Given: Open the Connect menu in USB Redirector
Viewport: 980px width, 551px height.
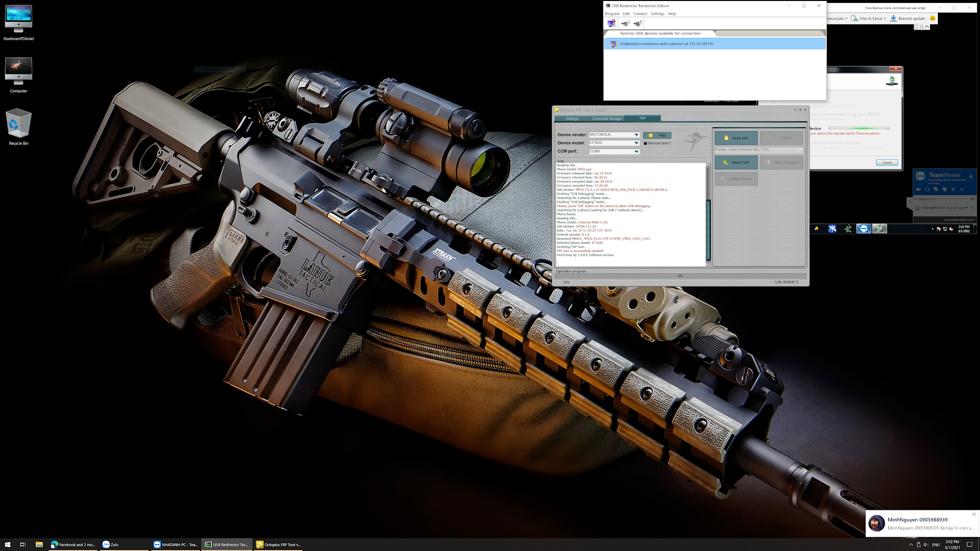Looking at the screenshot, I should pyautogui.click(x=640, y=13).
